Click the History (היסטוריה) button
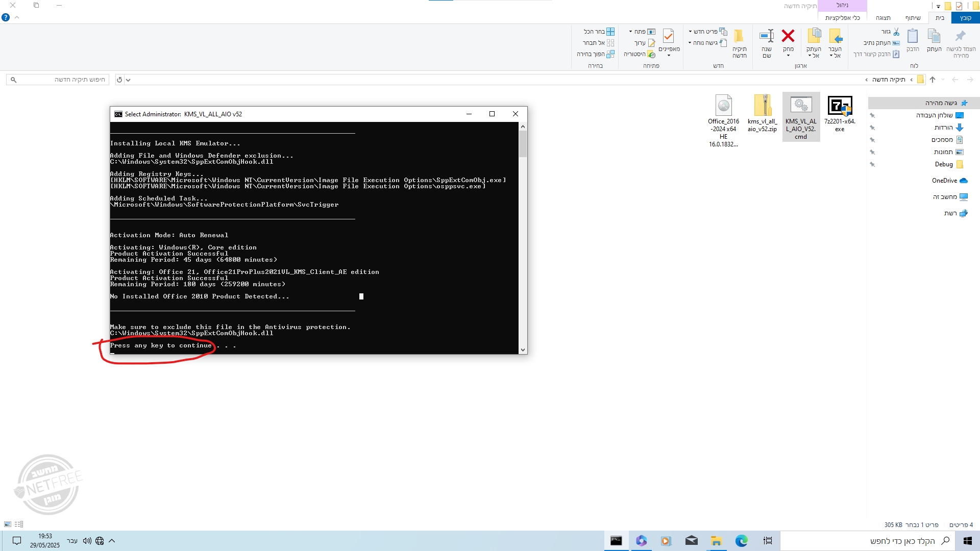The width and height of the screenshot is (980, 551). (x=640, y=54)
